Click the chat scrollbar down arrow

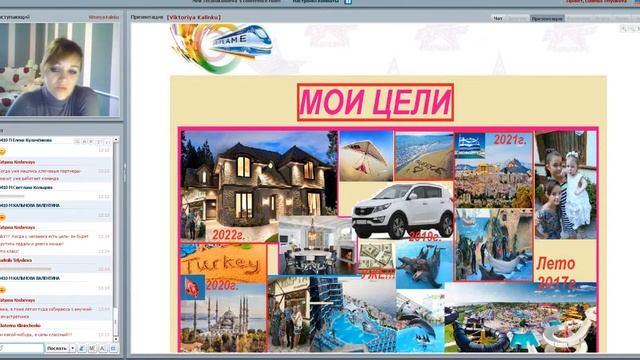tap(116, 339)
